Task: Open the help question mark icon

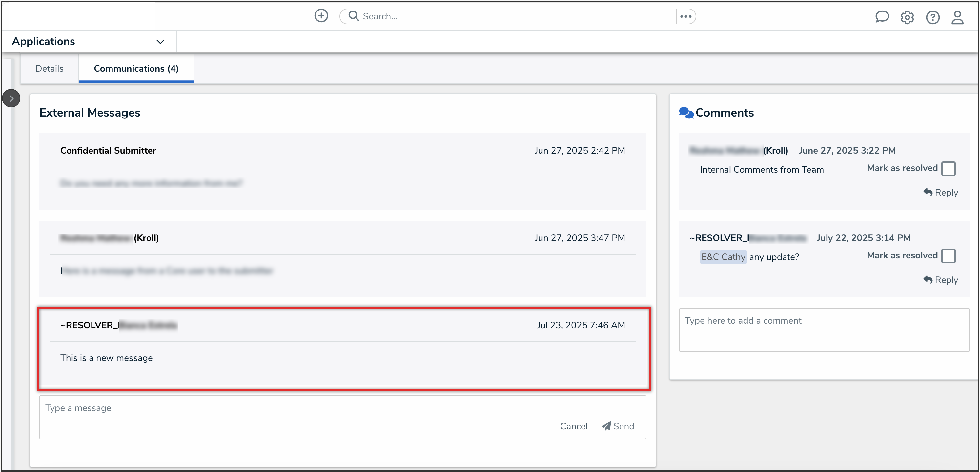Action: (932, 17)
